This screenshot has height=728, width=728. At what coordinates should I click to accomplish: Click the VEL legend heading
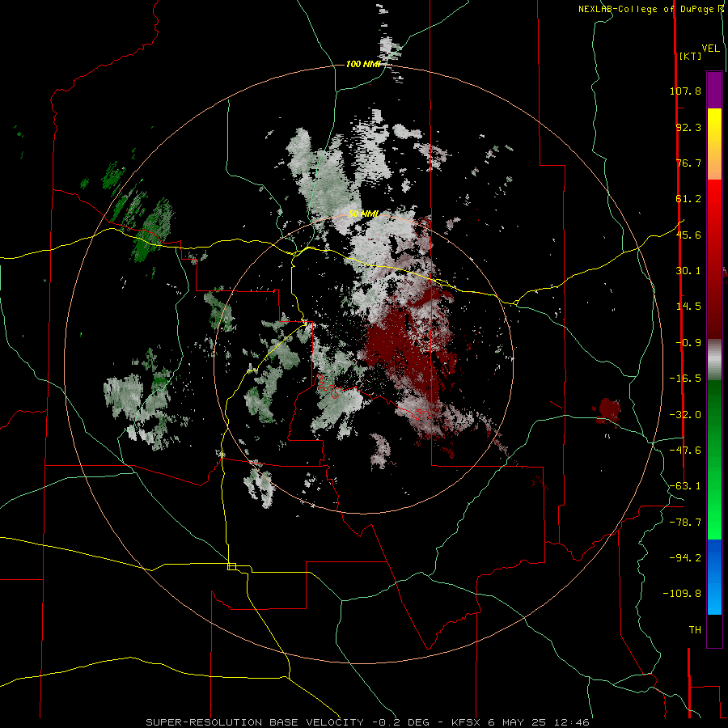tap(710, 49)
